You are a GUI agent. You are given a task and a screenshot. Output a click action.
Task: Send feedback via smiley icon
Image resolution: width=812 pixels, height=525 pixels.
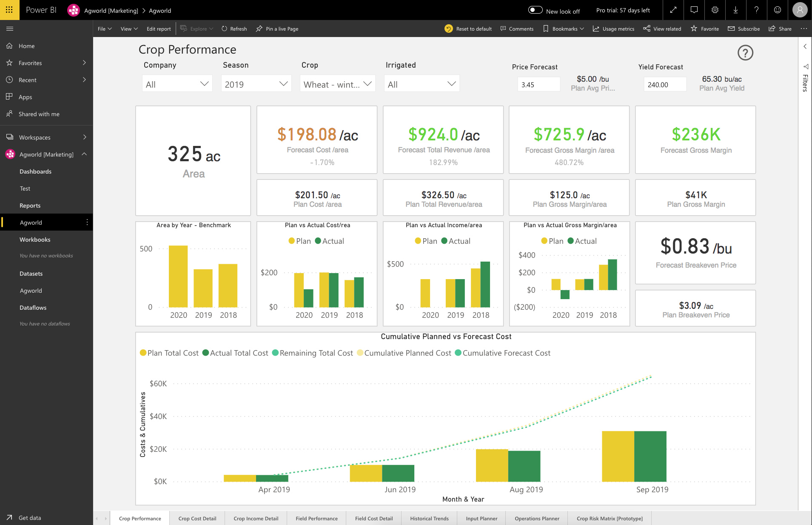pos(778,10)
